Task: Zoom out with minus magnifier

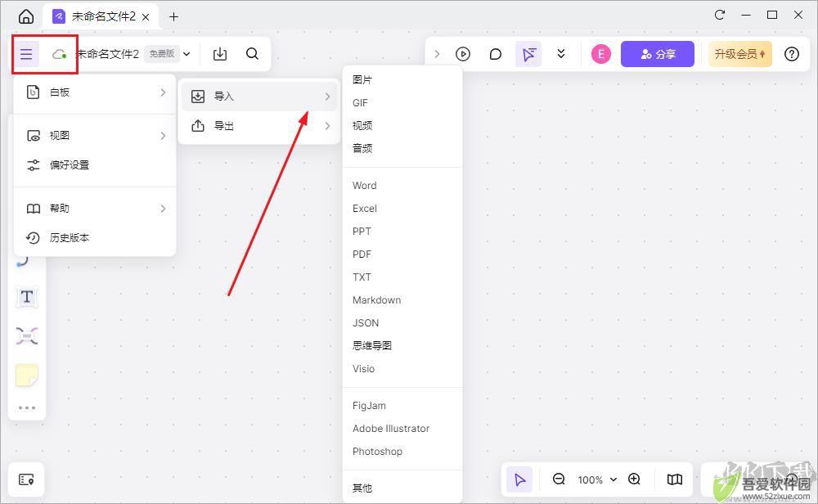Action: pos(559,479)
